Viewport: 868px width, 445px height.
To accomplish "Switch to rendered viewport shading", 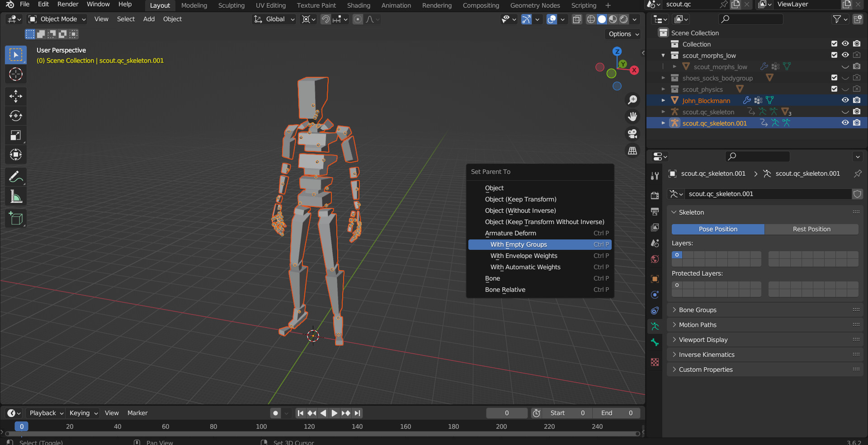I will (x=624, y=19).
